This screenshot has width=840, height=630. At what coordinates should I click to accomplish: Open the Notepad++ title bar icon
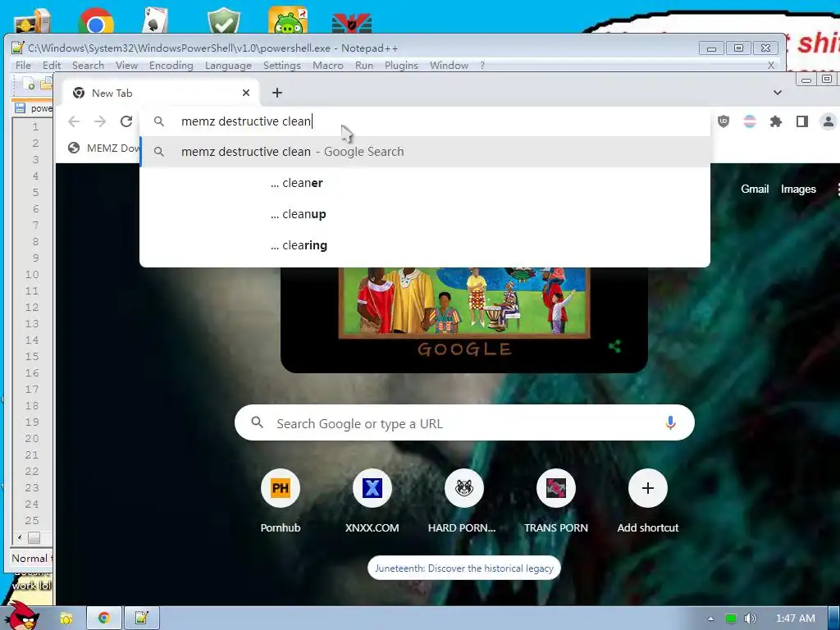pyautogui.click(x=18, y=48)
